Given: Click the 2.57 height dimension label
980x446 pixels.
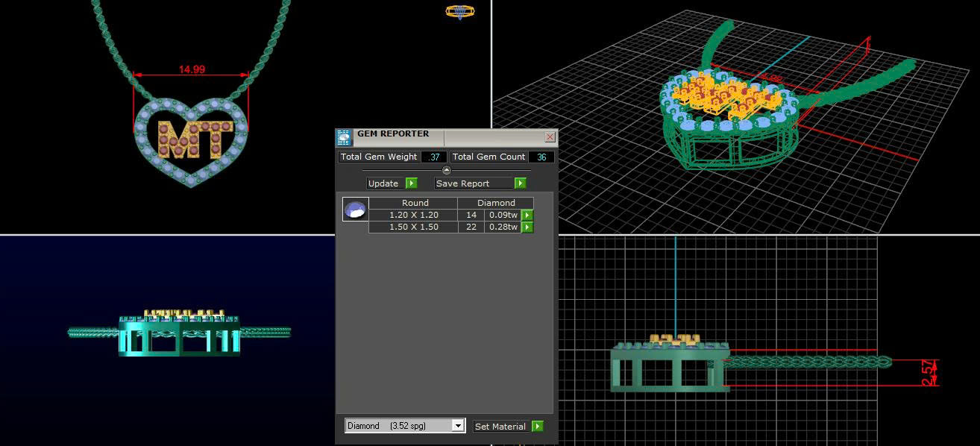Looking at the screenshot, I should [929, 373].
